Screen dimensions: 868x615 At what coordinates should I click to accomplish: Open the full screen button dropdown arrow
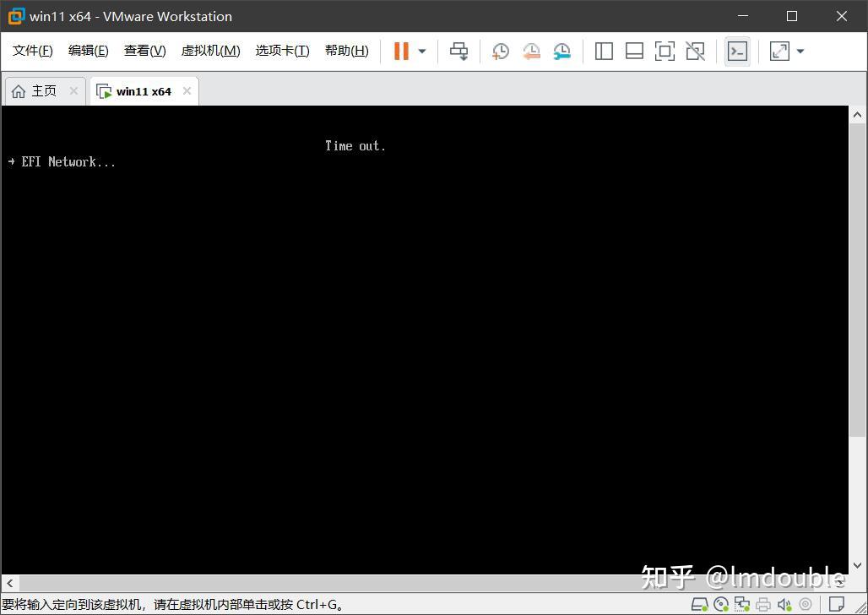coord(799,52)
